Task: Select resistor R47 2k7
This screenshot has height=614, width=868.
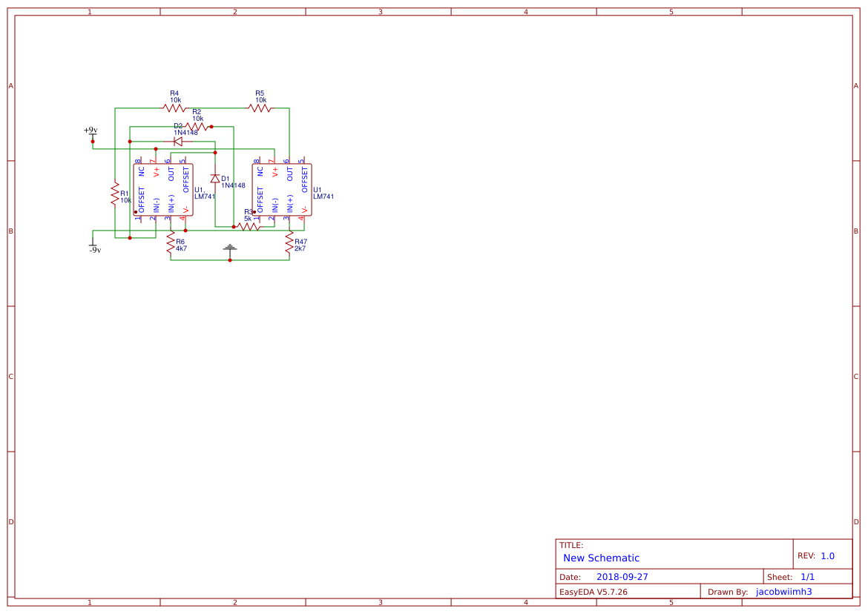Action: [289, 242]
